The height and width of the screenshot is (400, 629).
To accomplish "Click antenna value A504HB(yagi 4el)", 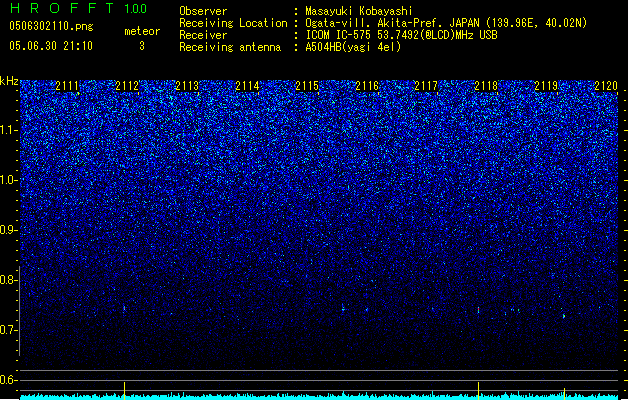I will (353, 47).
